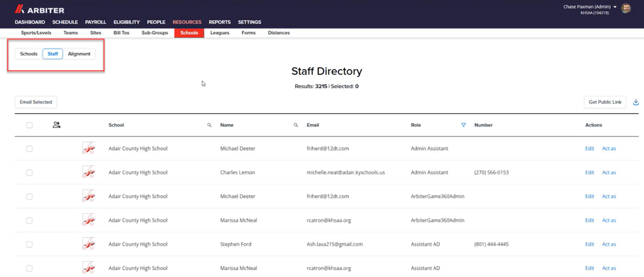Screen dimensions: 644x277
Task: Click the Arbiter logo
Action: pos(39,10)
